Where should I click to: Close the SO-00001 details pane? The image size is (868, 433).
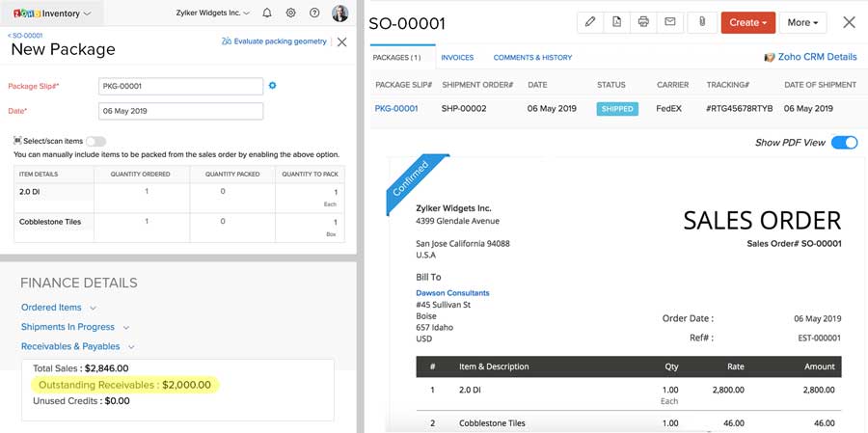click(x=849, y=22)
